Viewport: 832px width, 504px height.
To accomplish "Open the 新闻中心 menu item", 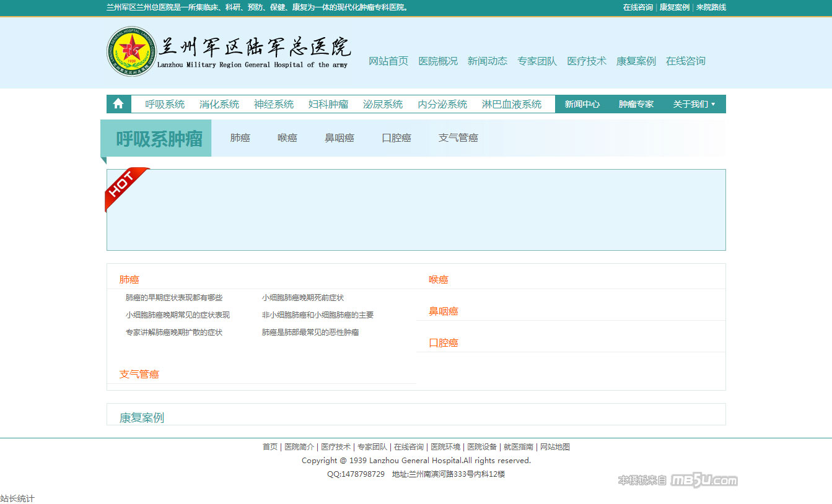I will tap(582, 104).
